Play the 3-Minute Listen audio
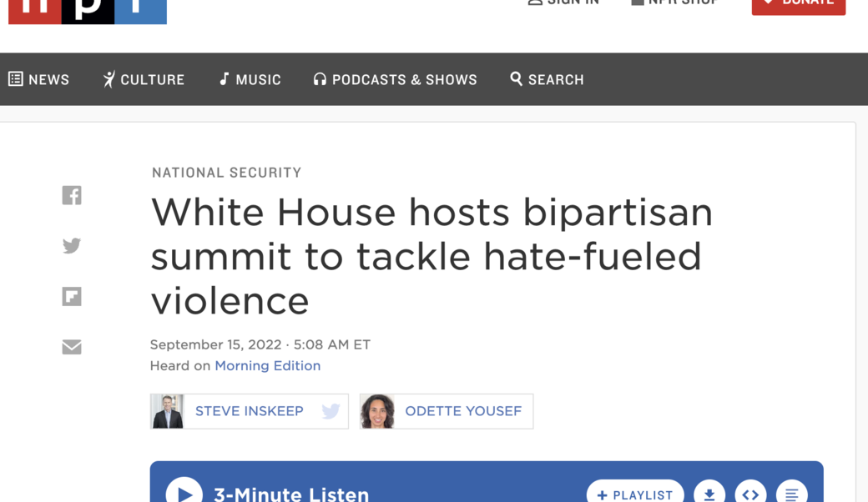 coord(184,494)
